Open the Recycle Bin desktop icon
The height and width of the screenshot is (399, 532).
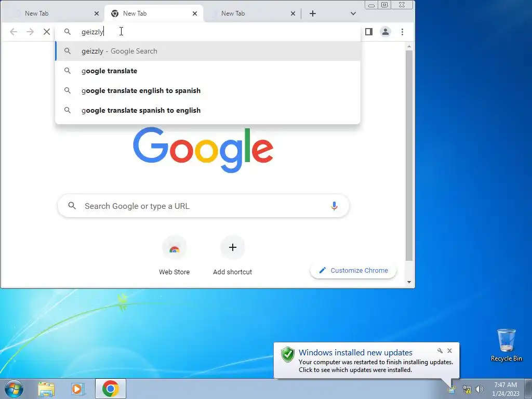pyautogui.click(x=506, y=345)
